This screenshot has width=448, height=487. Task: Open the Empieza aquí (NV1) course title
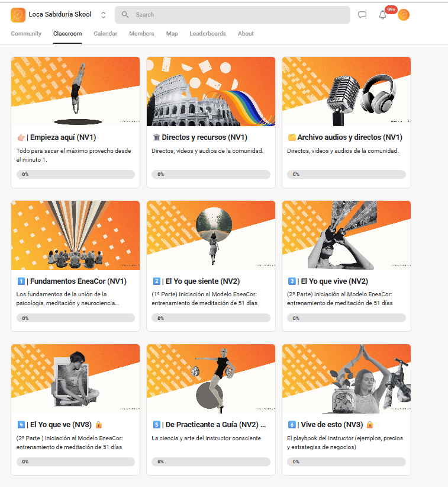pyautogui.click(x=63, y=137)
